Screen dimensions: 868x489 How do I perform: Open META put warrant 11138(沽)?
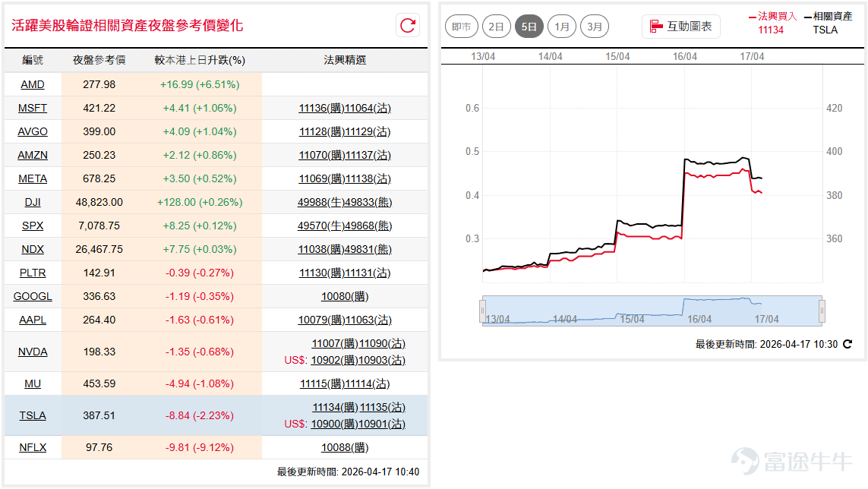click(368, 179)
